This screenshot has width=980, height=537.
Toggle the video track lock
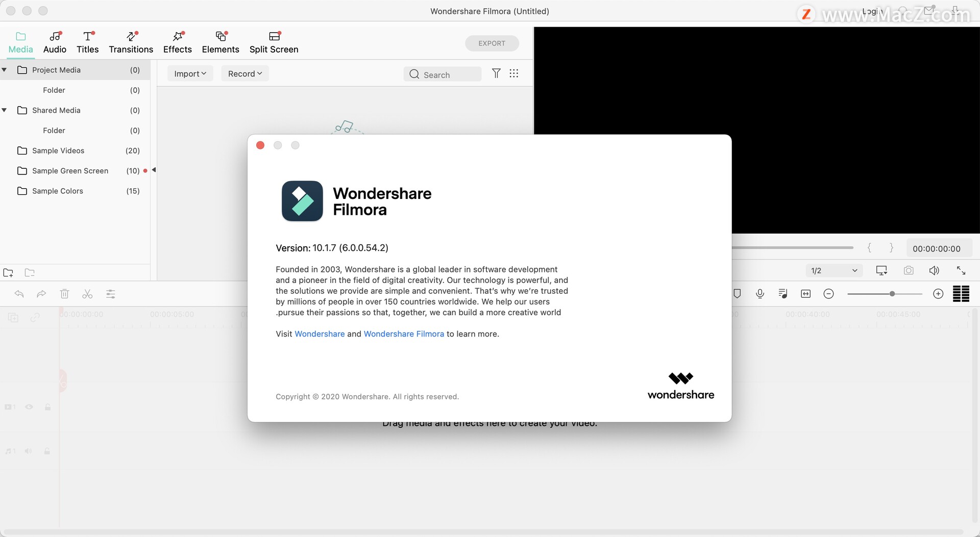coord(47,407)
